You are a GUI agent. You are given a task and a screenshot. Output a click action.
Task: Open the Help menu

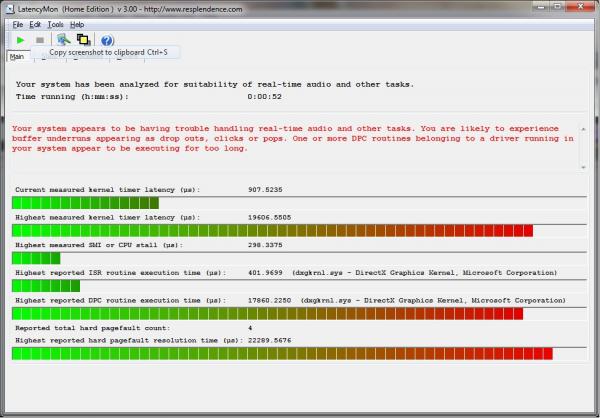77,24
